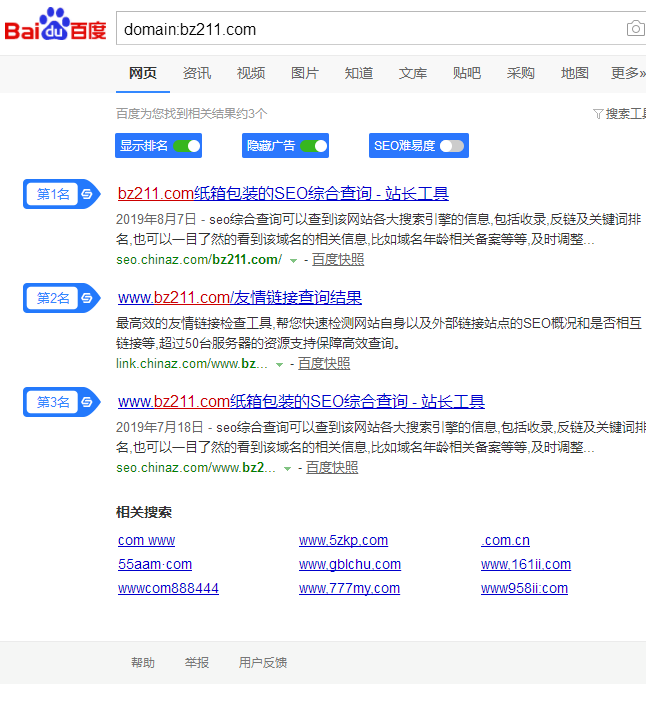
Task: Click the rank 2 badge link icon
Action: point(87,298)
